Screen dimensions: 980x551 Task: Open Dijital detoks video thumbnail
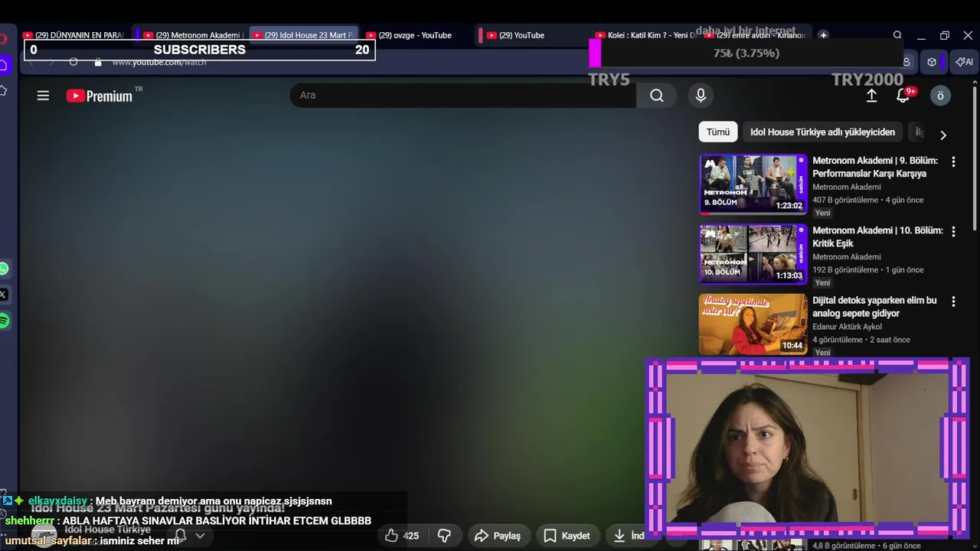pos(753,324)
